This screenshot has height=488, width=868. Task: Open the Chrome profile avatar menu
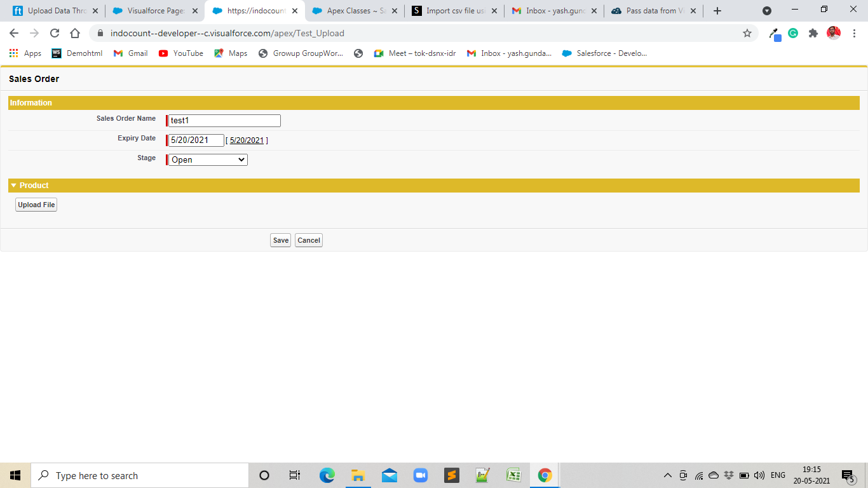(834, 33)
